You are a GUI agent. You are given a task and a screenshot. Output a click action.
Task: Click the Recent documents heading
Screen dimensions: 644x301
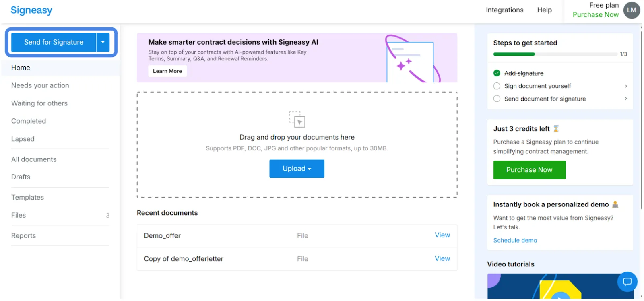[x=167, y=213]
